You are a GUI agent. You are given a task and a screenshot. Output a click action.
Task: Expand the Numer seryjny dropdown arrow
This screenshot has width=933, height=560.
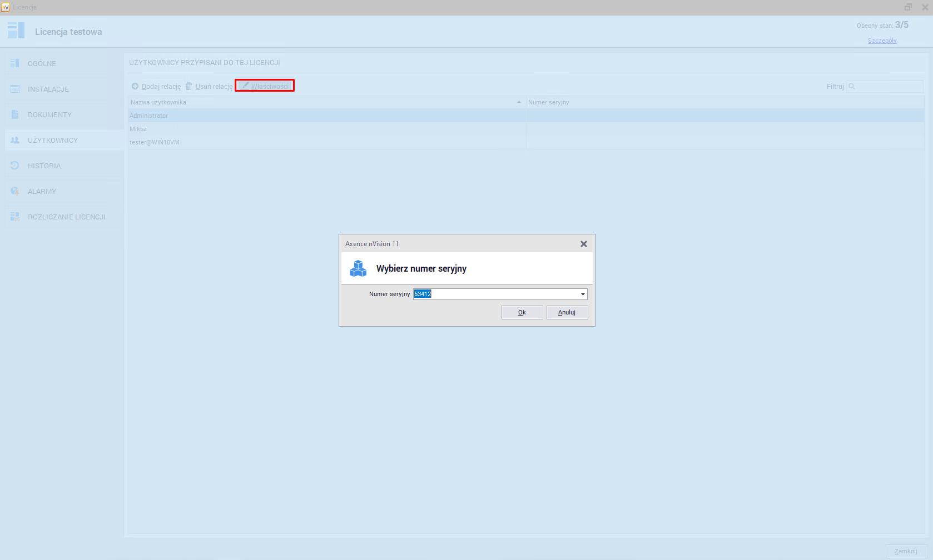coord(582,294)
